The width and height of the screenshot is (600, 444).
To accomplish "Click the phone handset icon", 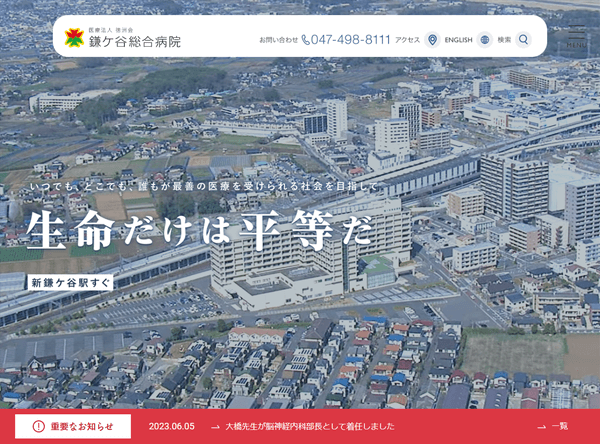I will (x=306, y=39).
